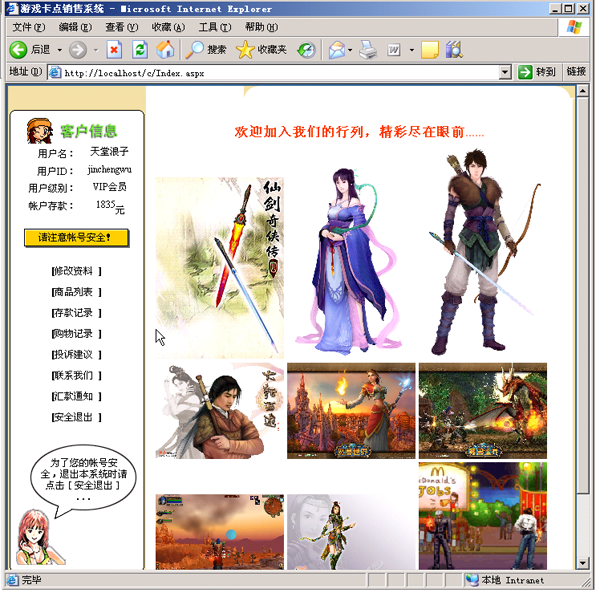
Task: Click the scrollbar down arrow
Action: [x=582, y=563]
